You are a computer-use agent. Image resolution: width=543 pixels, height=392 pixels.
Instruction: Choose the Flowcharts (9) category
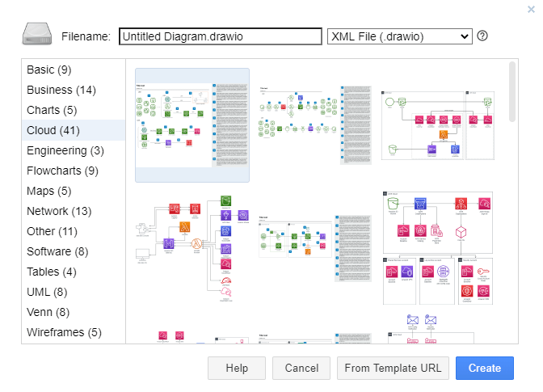click(x=63, y=171)
